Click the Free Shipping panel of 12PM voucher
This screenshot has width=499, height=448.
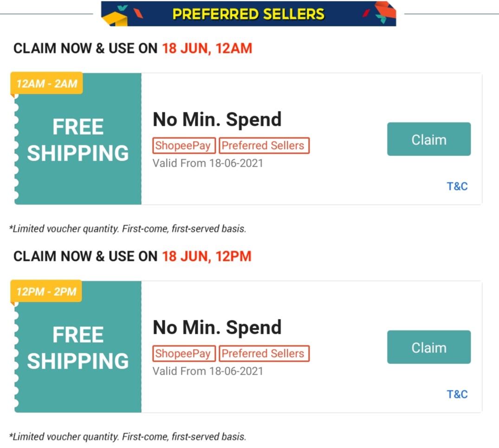[78, 348]
